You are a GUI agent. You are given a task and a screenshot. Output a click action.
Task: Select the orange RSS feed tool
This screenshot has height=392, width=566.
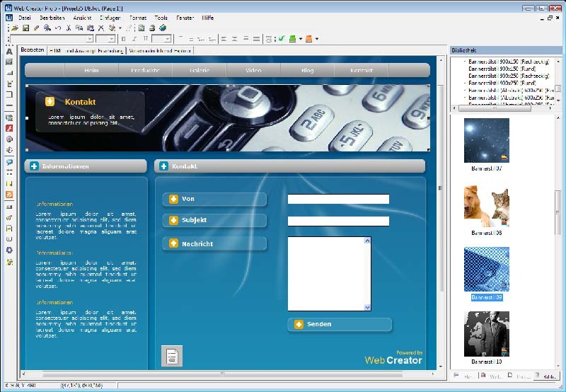pyautogui.click(x=9, y=195)
